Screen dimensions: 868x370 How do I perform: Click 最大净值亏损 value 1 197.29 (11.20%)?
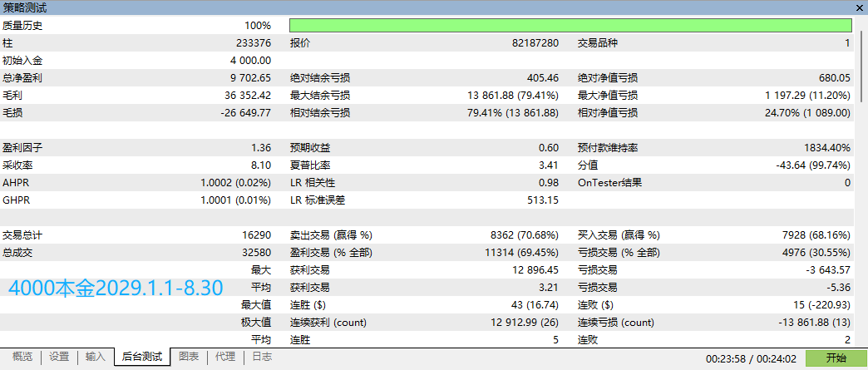coord(807,96)
